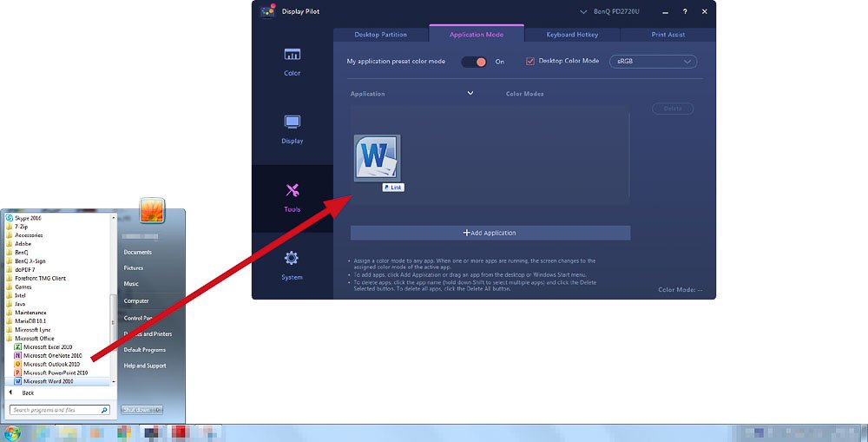Go Back in Start menu programs
Viewport: 868px width, 442px height.
tap(23, 393)
